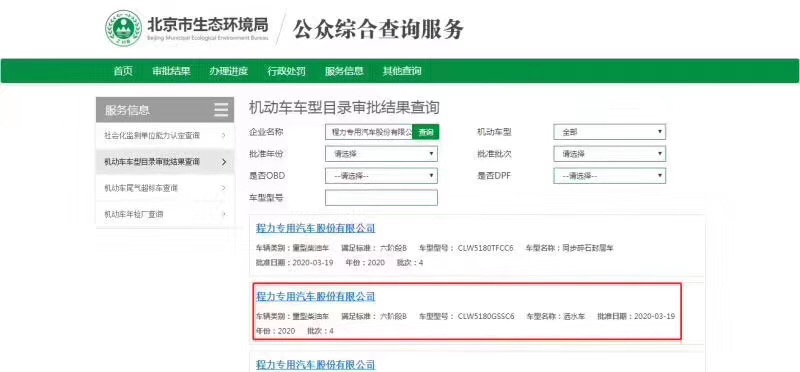
Task: Open the 批准年份 dropdown
Action: point(382,154)
